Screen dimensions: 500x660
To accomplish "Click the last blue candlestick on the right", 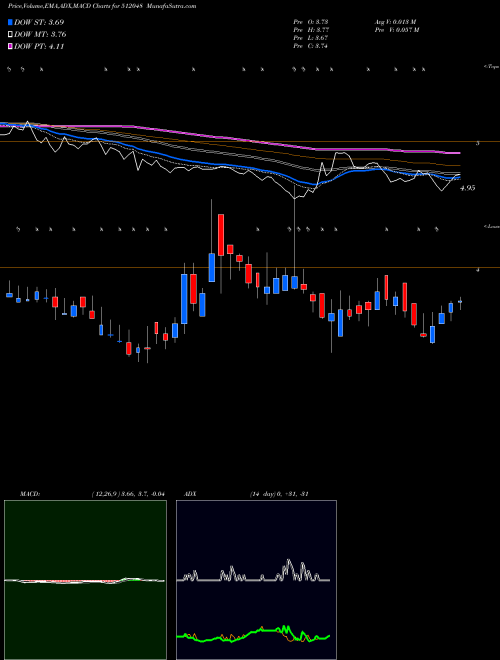I will (x=460, y=301).
